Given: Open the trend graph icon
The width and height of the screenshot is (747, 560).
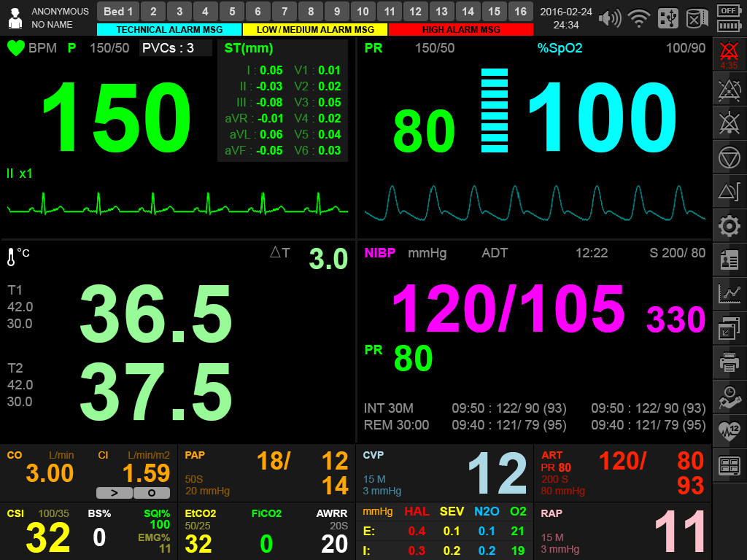Looking at the screenshot, I should point(729,292).
